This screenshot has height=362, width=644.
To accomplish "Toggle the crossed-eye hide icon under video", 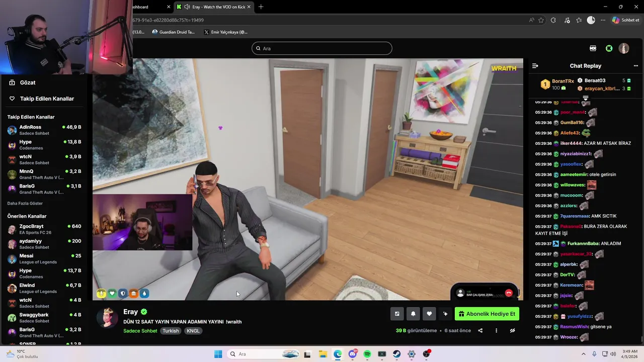I will coord(512,330).
